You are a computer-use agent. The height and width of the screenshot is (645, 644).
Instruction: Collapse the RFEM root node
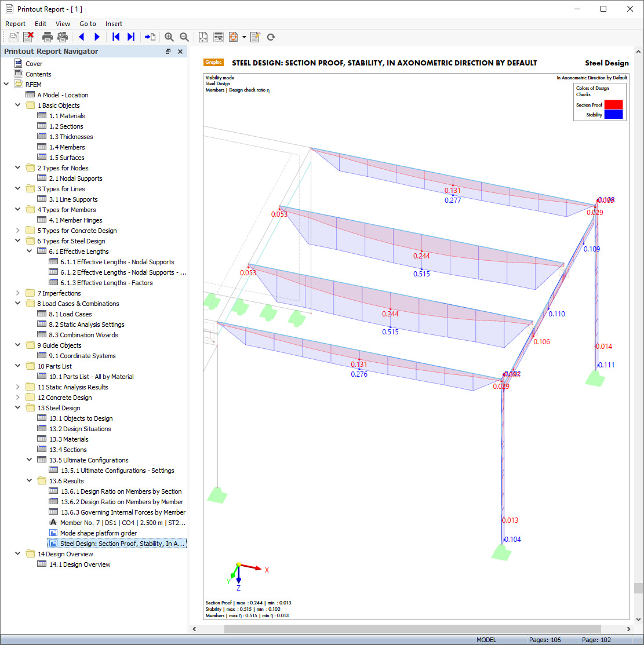[6, 84]
